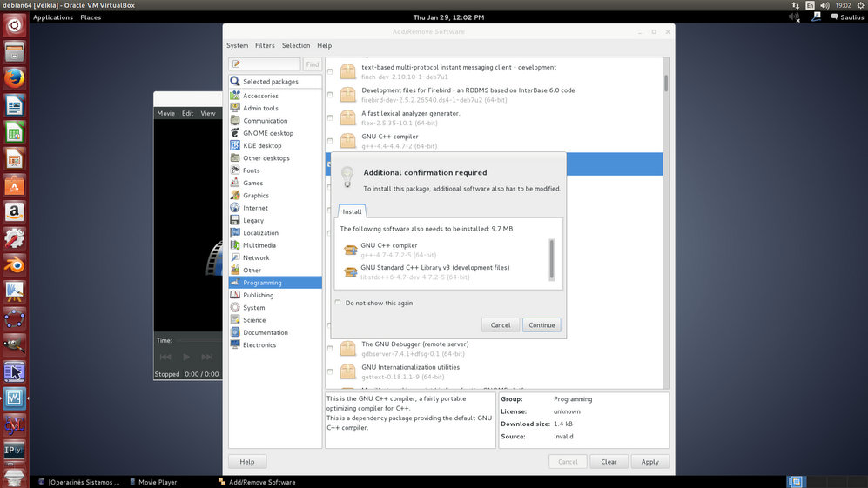This screenshot has width=868, height=488.
Task: Open the Filters menu
Action: pyautogui.click(x=265, y=45)
